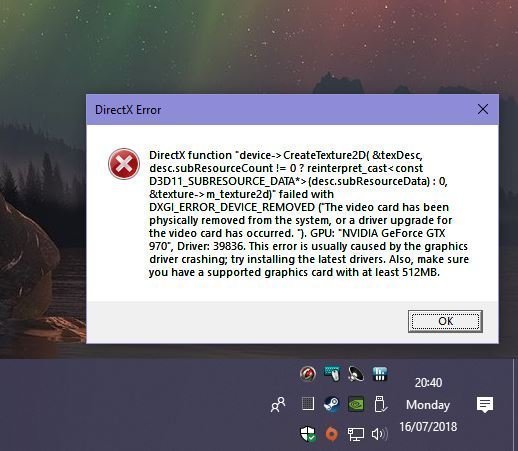Viewport: 518px width, 451px height.
Task: Click OK in the DirectX Error dialog
Action: (x=445, y=321)
